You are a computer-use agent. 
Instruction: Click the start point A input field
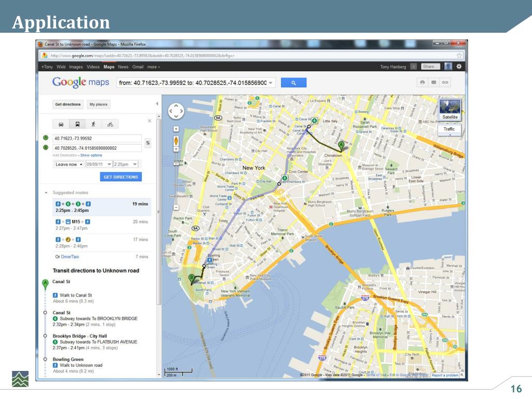point(97,138)
